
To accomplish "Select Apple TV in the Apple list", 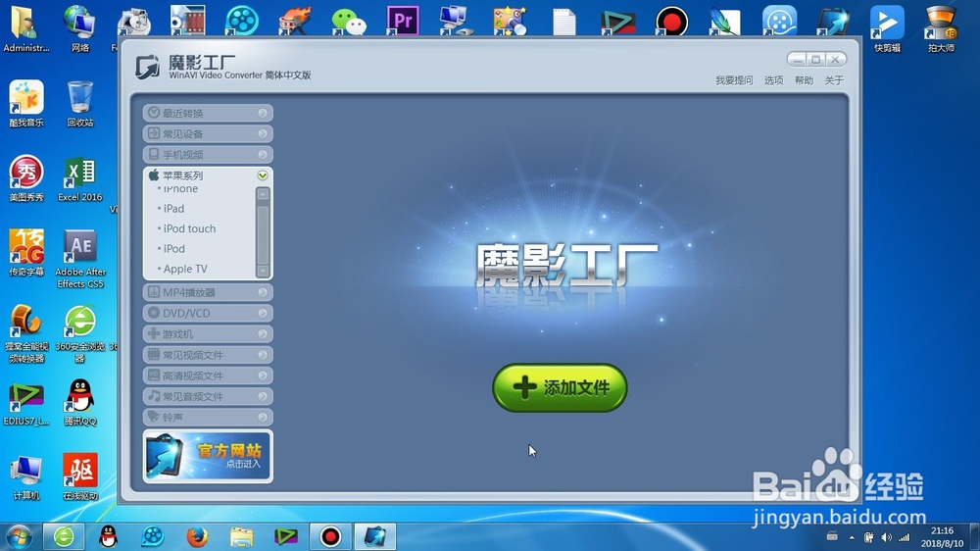I will 185,269.
